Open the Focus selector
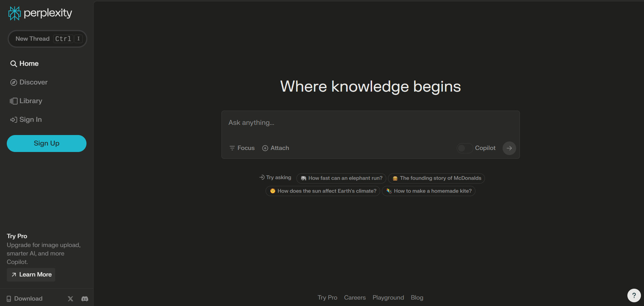 coord(241,148)
